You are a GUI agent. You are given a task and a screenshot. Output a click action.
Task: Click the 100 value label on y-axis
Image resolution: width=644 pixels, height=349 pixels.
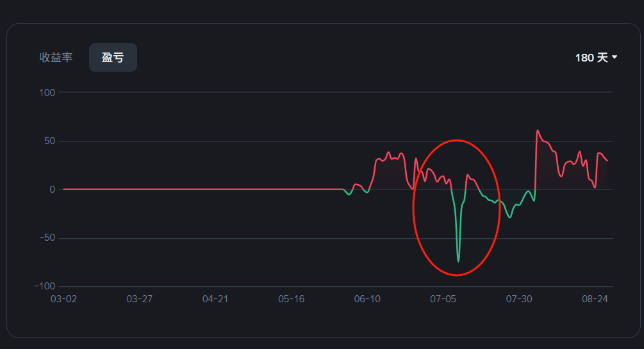pos(47,93)
